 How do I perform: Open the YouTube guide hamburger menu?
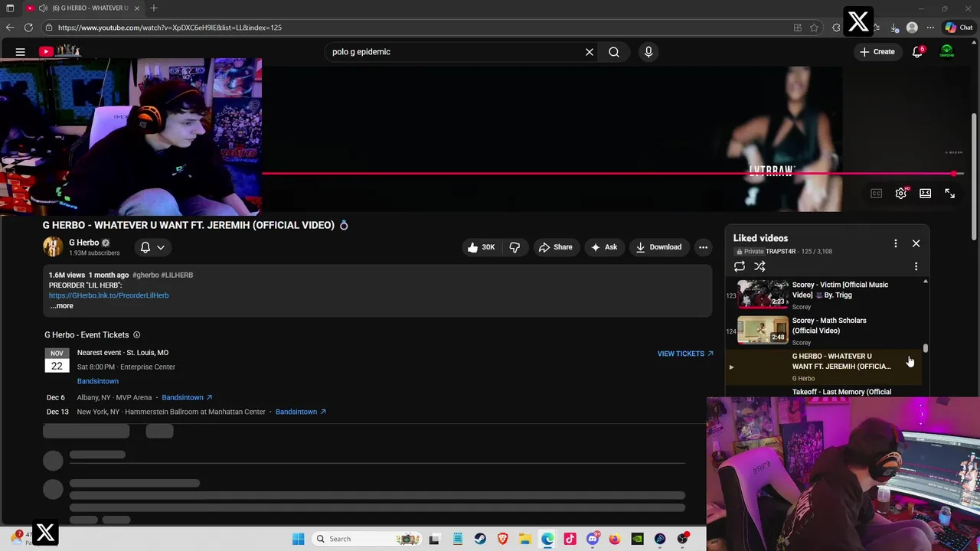coord(21,52)
